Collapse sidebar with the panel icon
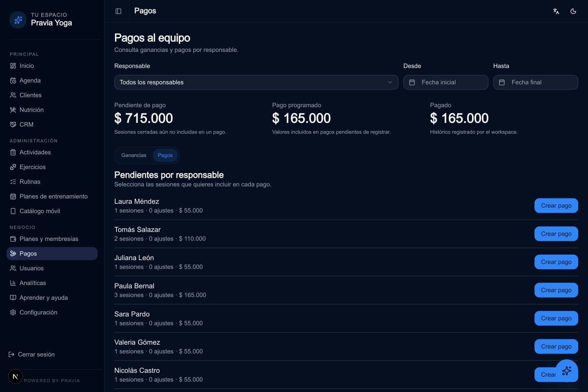The image size is (588, 392). click(118, 11)
